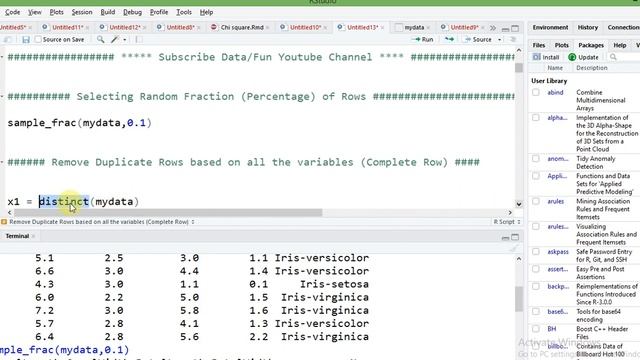Open the View menu
640x360 pixels.
tap(35, 12)
